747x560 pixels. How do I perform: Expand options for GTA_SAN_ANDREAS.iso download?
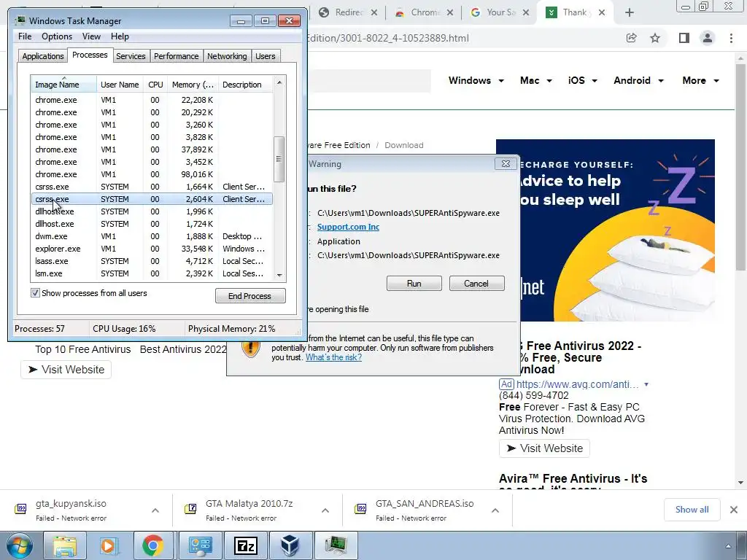tap(495, 510)
